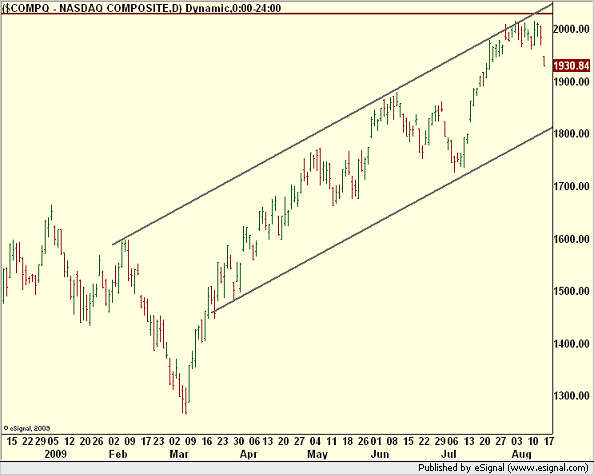594x475 pixels.
Task: Select the red horizontal resistance line
Action: coord(277,14)
